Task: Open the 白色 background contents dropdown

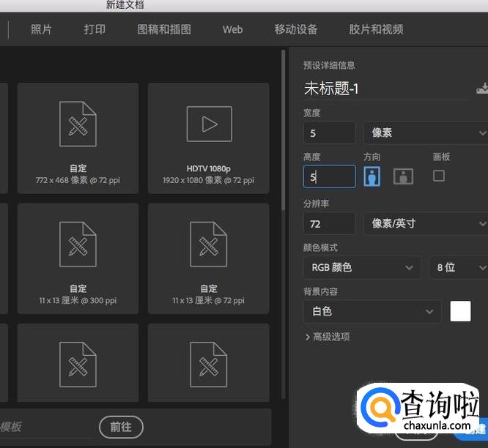Action: coord(372,311)
